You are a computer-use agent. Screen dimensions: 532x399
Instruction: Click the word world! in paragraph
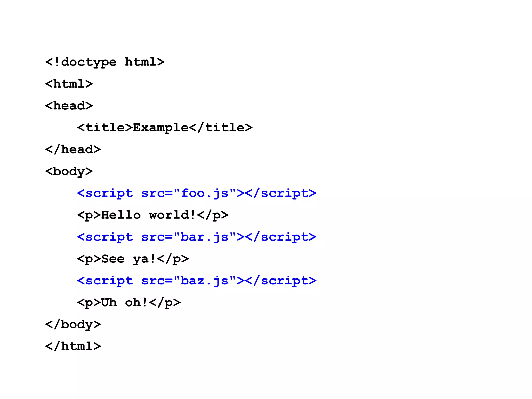[x=172, y=215]
